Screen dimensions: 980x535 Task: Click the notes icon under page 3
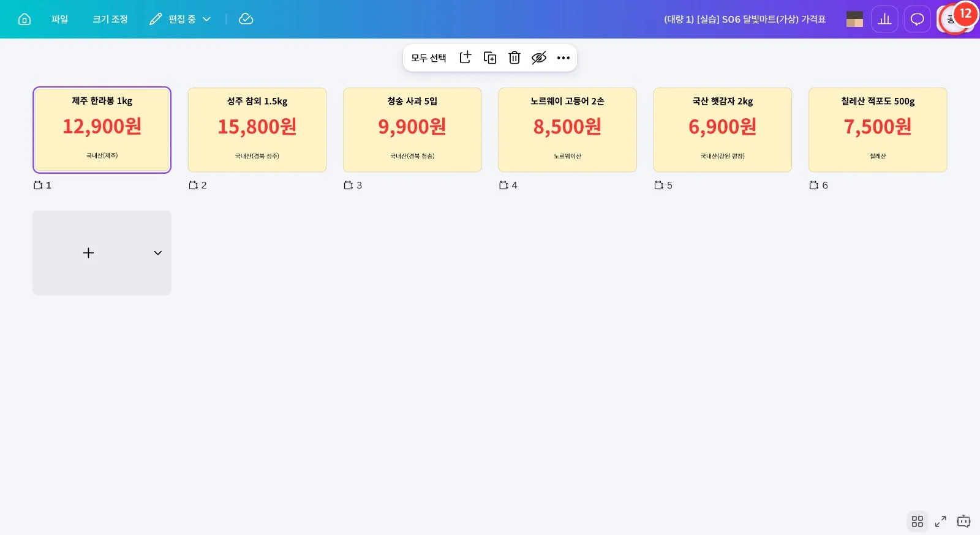tap(349, 185)
